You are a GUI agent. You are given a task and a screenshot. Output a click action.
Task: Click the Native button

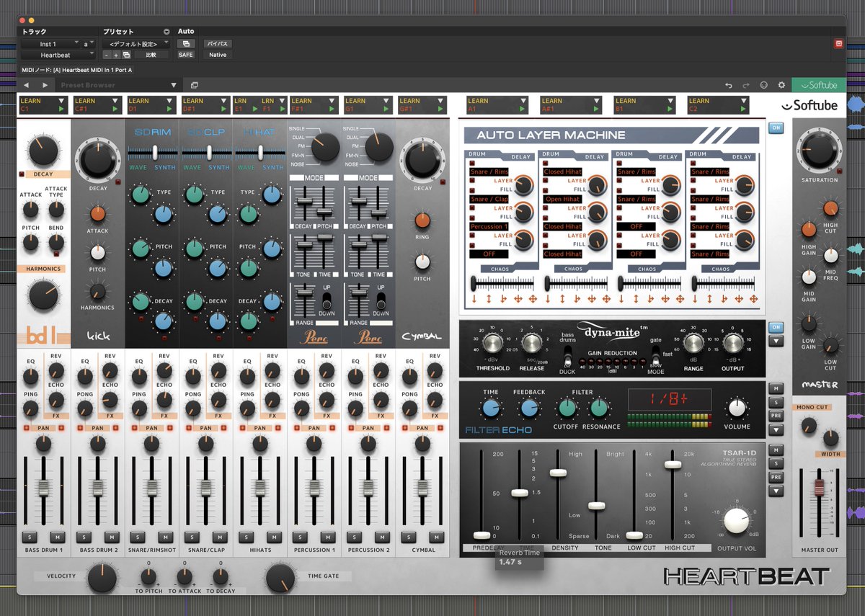217,55
